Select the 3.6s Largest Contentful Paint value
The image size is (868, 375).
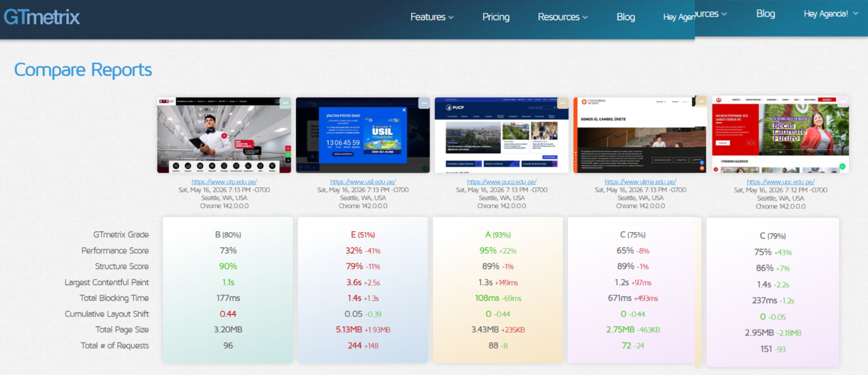click(x=354, y=282)
